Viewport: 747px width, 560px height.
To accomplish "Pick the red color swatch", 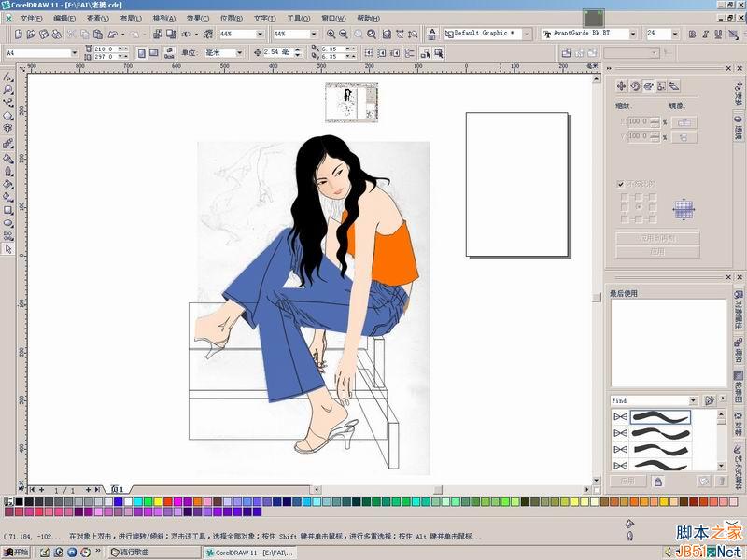I will pyautogui.click(x=168, y=501).
